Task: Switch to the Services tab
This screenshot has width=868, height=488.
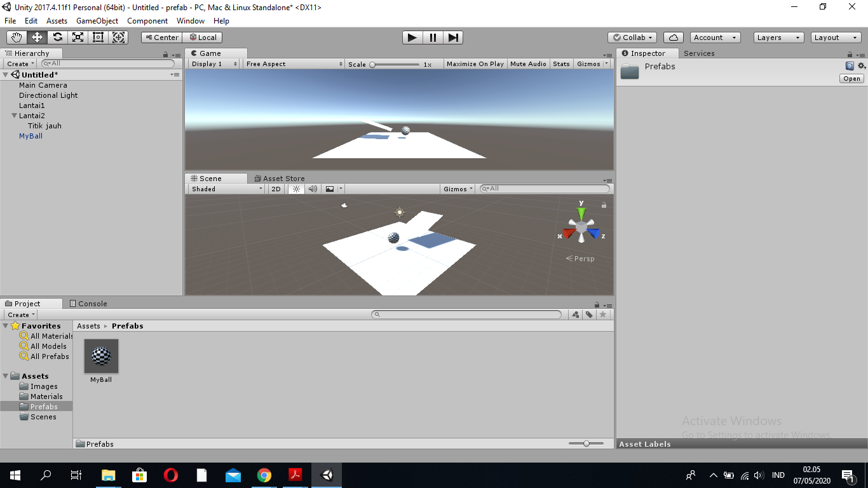Action: point(699,53)
